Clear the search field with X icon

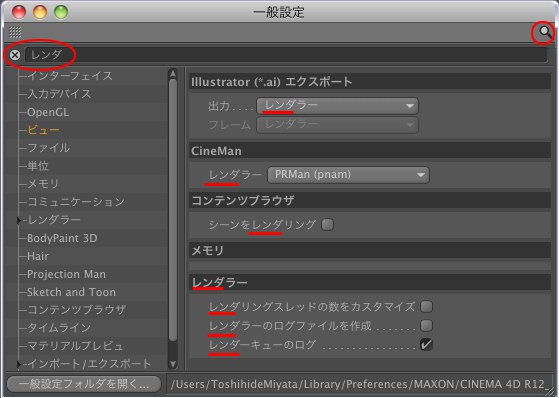15,55
